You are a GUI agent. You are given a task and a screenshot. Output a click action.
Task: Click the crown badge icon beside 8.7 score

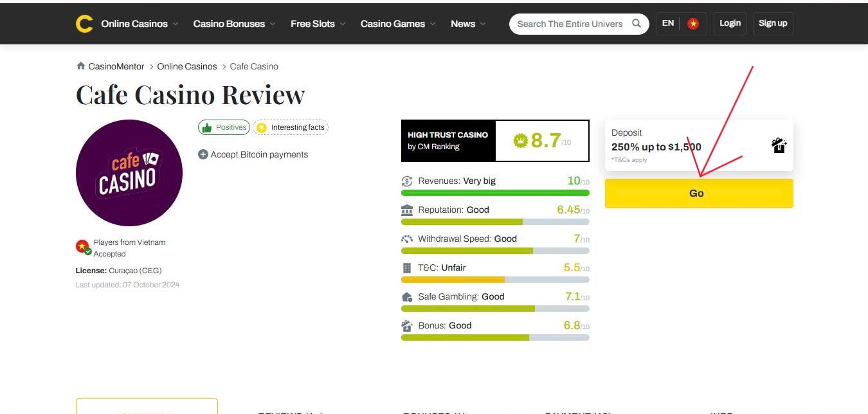pyautogui.click(x=520, y=139)
